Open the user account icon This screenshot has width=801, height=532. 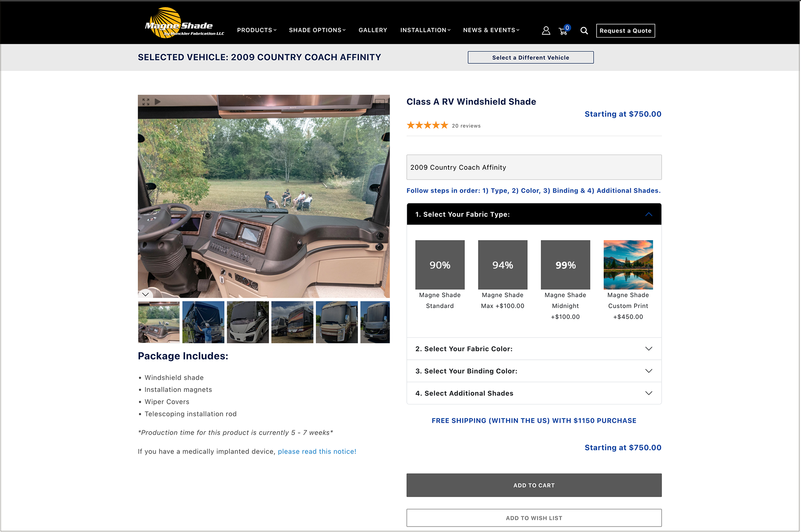pyautogui.click(x=546, y=30)
